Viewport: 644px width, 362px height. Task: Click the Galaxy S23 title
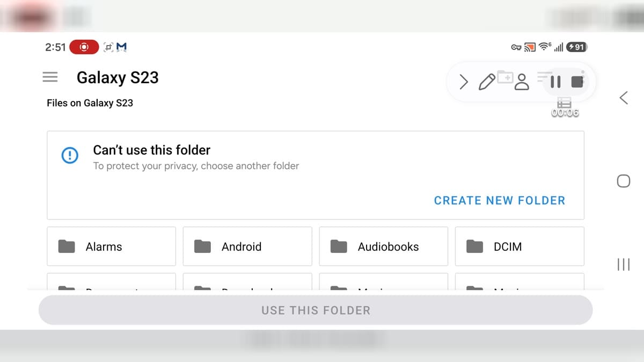click(118, 77)
